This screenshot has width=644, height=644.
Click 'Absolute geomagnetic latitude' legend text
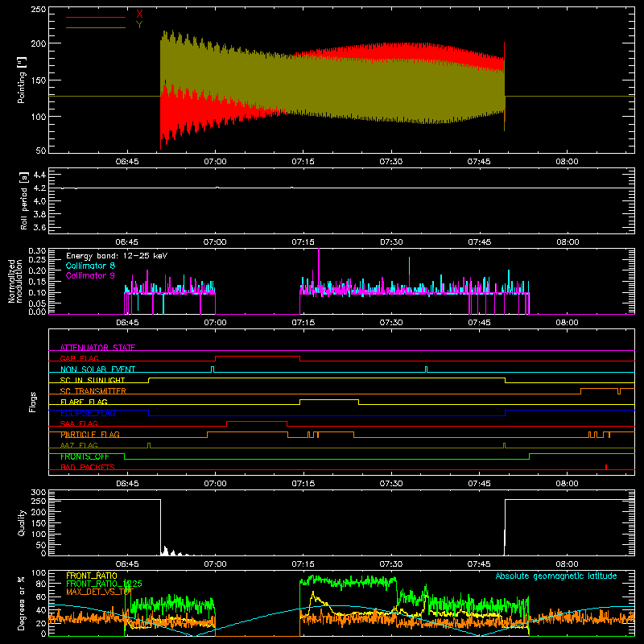coord(556,576)
